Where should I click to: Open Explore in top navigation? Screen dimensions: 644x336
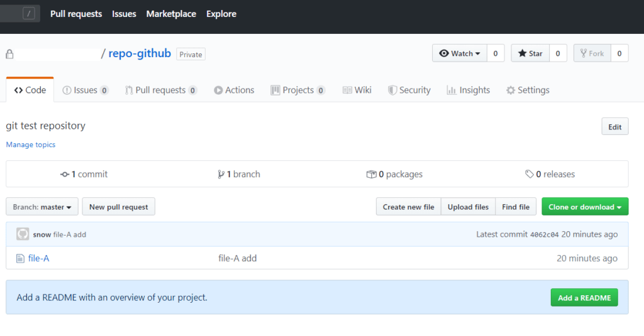click(221, 14)
